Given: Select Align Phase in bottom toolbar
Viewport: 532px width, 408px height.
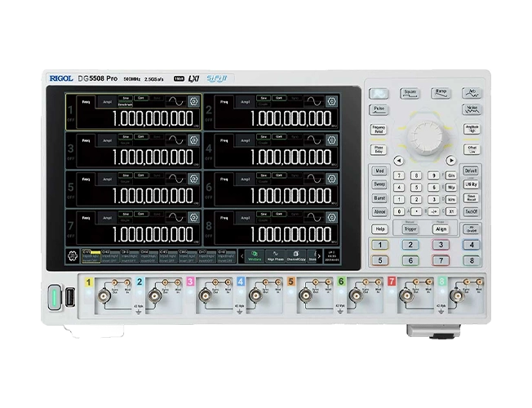Looking at the screenshot, I should (x=275, y=256).
